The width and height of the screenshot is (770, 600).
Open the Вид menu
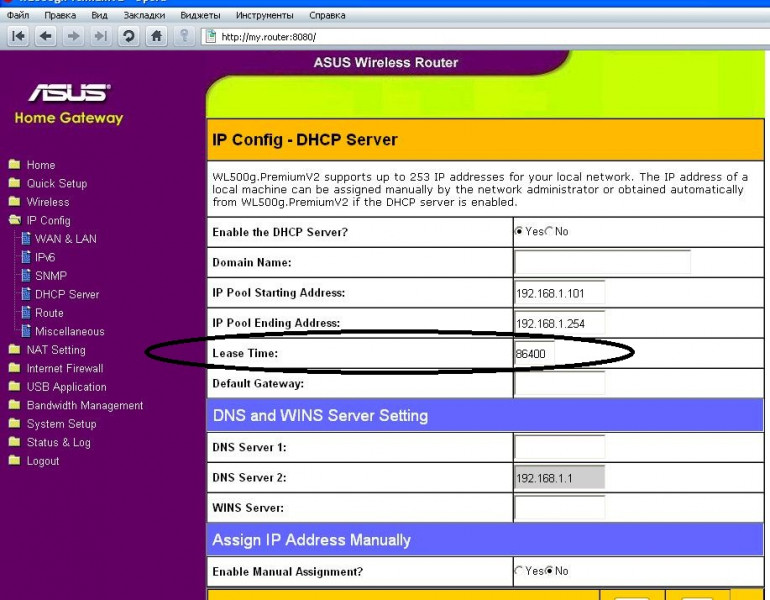(99, 15)
